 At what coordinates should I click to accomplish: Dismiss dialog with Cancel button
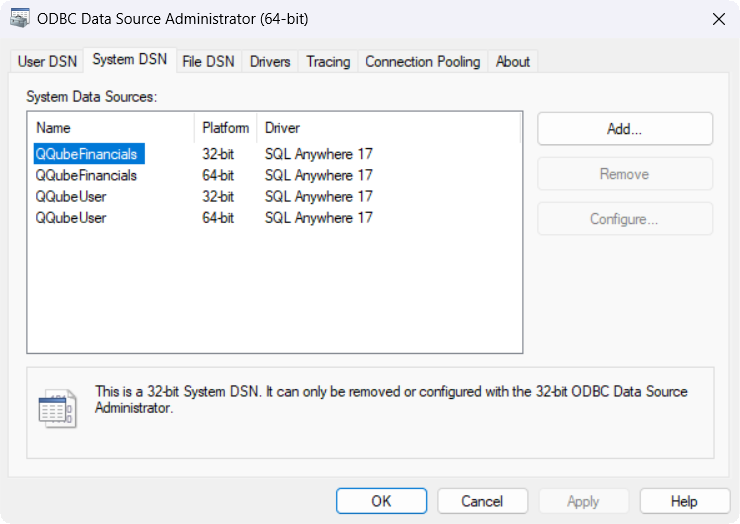pyautogui.click(x=482, y=501)
